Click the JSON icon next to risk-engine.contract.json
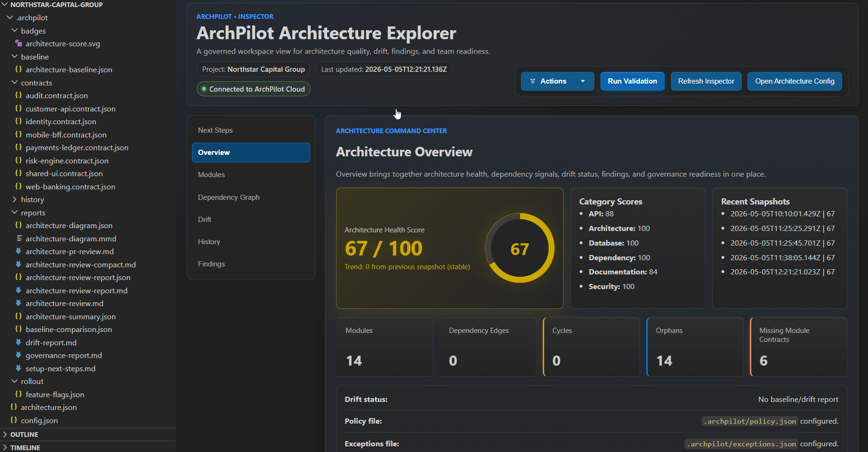This screenshot has height=452, width=868. pyautogui.click(x=18, y=161)
